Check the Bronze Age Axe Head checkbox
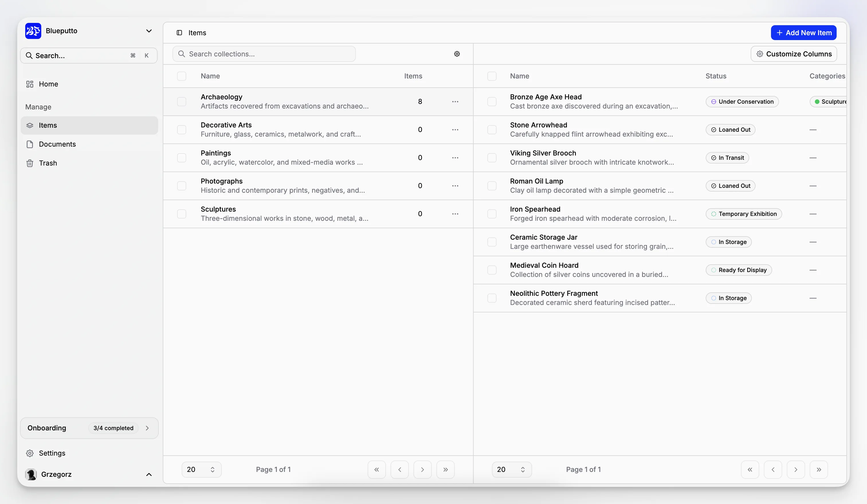The width and height of the screenshot is (867, 504). coord(492,102)
